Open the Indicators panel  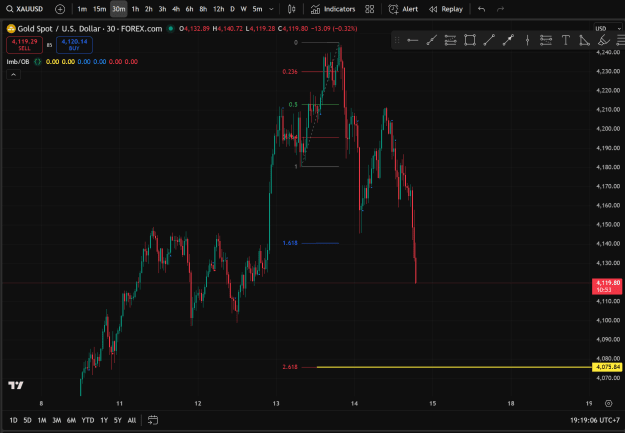333,9
